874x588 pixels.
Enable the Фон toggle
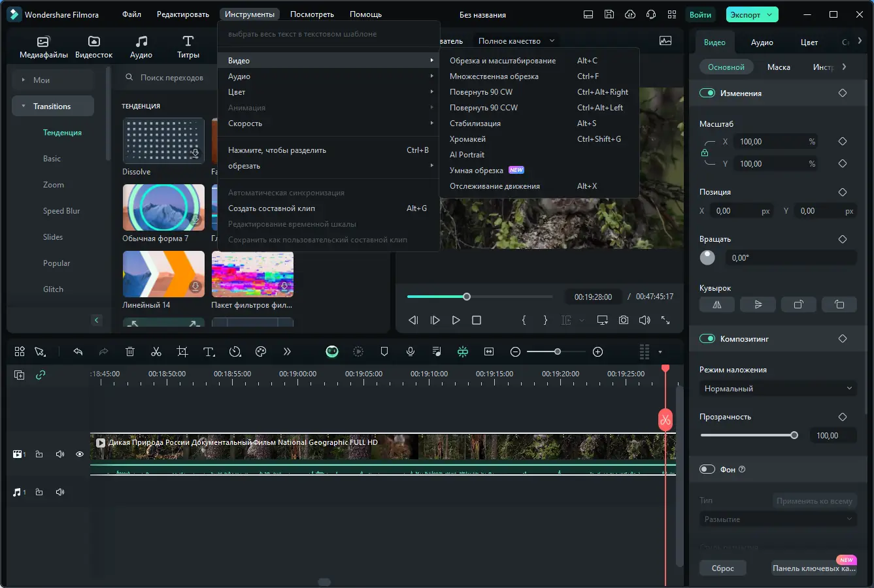pos(707,470)
